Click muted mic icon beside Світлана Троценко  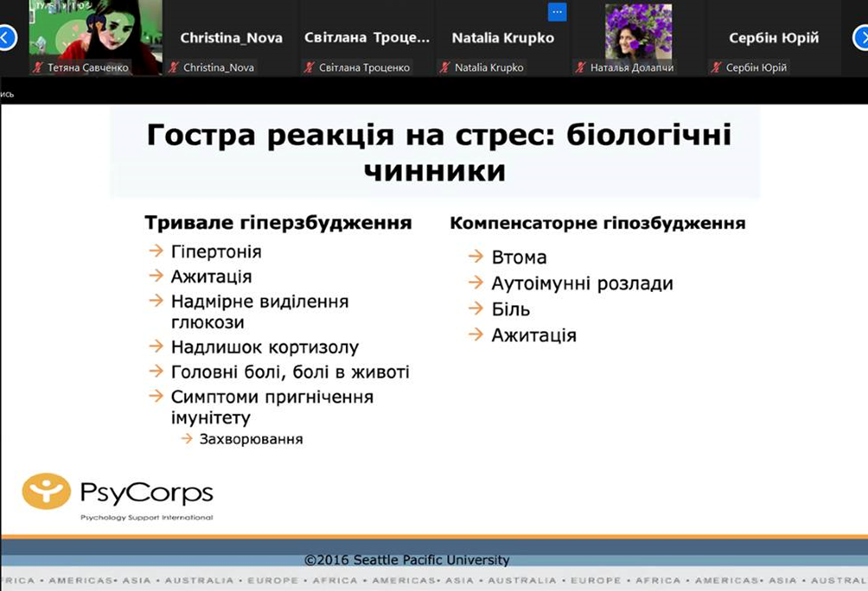click(x=310, y=67)
